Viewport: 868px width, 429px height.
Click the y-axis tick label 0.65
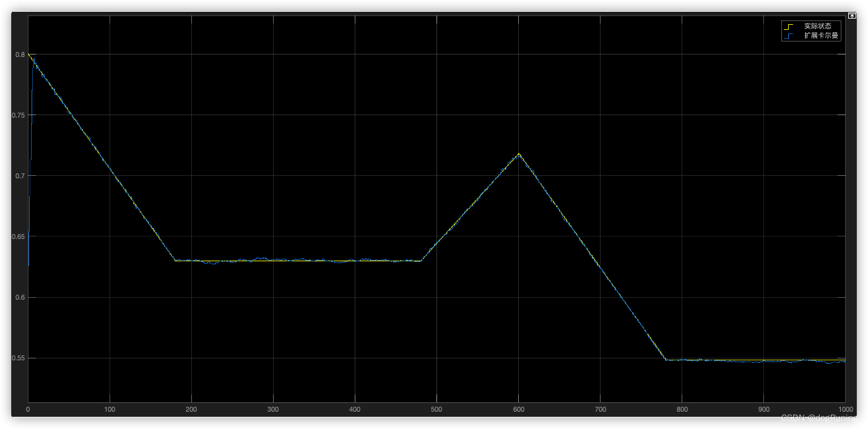[19, 236]
